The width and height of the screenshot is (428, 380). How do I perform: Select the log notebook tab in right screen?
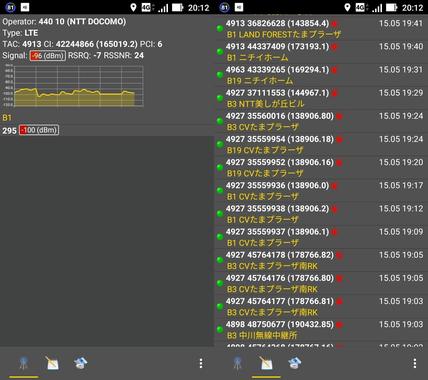266,363
